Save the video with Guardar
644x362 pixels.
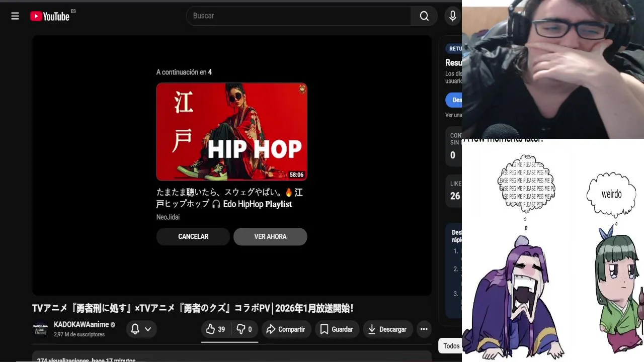pyautogui.click(x=337, y=329)
